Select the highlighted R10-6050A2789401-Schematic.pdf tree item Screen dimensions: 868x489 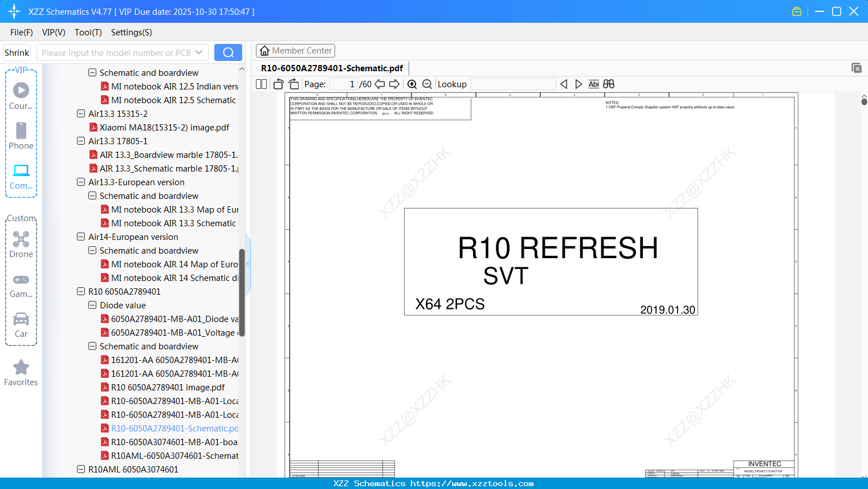(175, 428)
